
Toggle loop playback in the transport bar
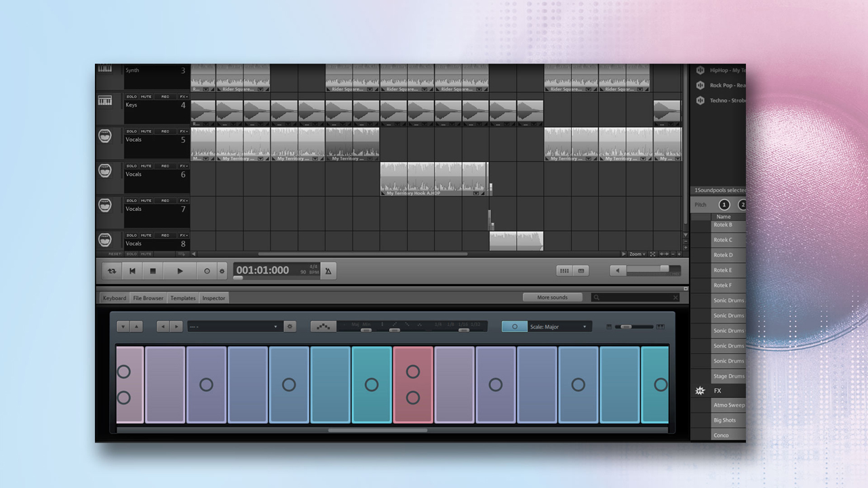click(x=112, y=271)
